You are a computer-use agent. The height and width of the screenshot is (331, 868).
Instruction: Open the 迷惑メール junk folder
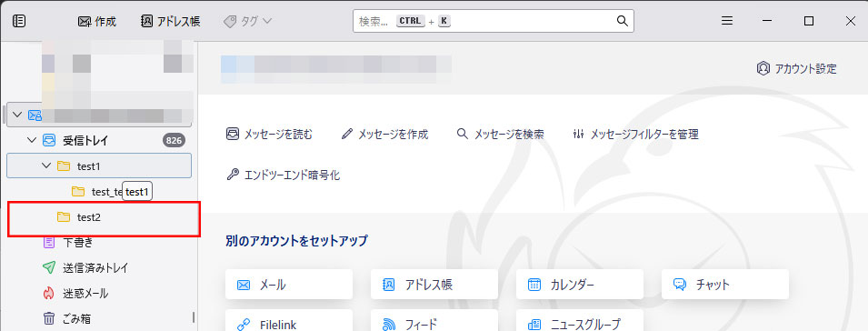(x=99, y=294)
